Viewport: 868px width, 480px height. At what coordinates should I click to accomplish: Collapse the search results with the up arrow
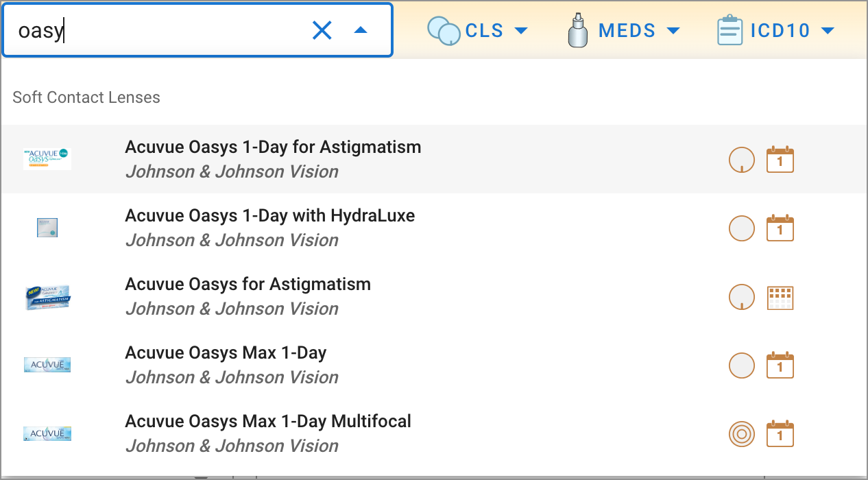coord(361,30)
